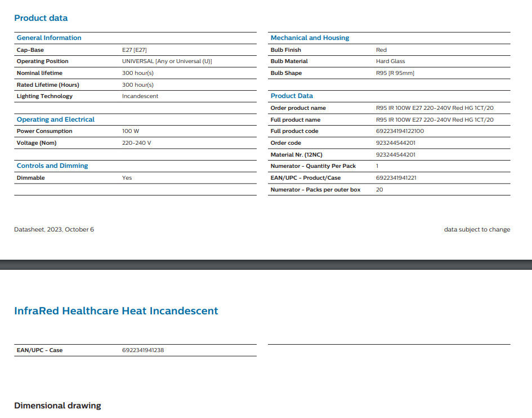Click the Operating and Electrical header
Screen dimensions: 532x418
56,119
